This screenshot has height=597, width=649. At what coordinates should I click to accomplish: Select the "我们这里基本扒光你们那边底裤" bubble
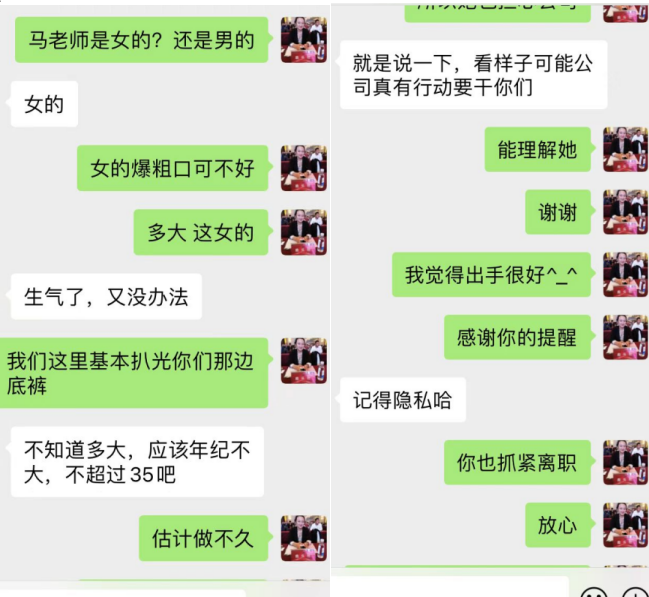pyautogui.click(x=134, y=373)
